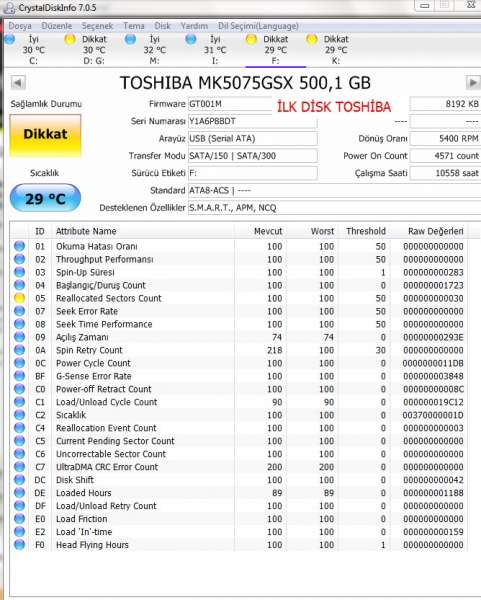
Task: Click status icon for Seek Error Rate row
Action: coord(20,311)
